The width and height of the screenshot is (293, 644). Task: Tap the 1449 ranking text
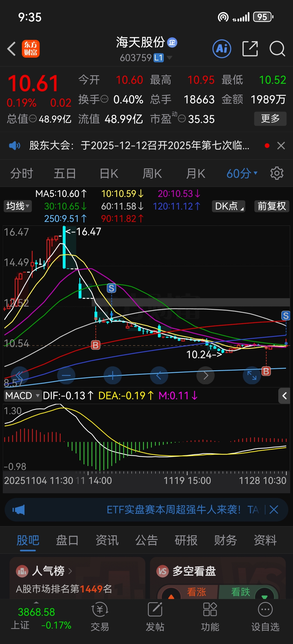point(91,589)
